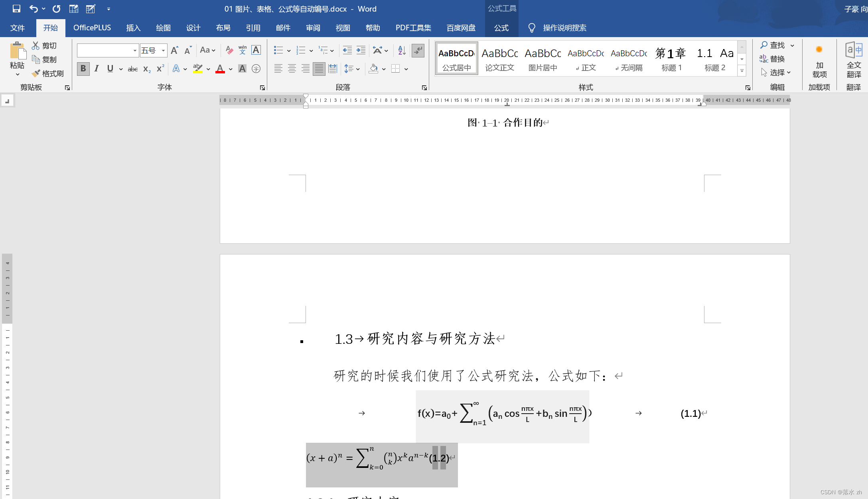Undo the last action
The height and width of the screenshot is (499, 868).
pyautogui.click(x=34, y=8)
